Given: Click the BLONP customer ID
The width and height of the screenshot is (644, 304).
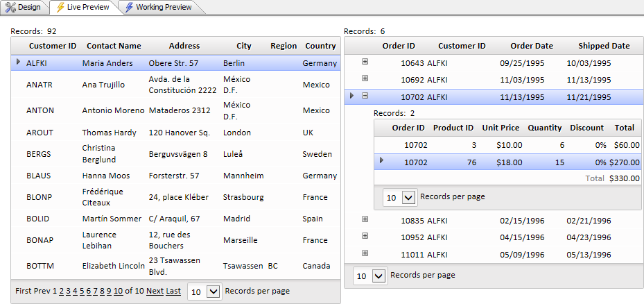Looking at the screenshot, I should pyautogui.click(x=39, y=197).
